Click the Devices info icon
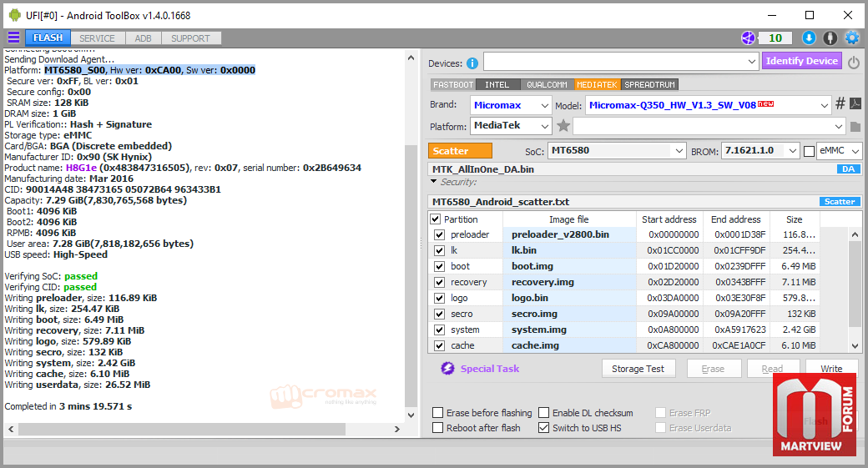Image resolution: width=868 pixels, height=468 pixels. tap(472, 63)
